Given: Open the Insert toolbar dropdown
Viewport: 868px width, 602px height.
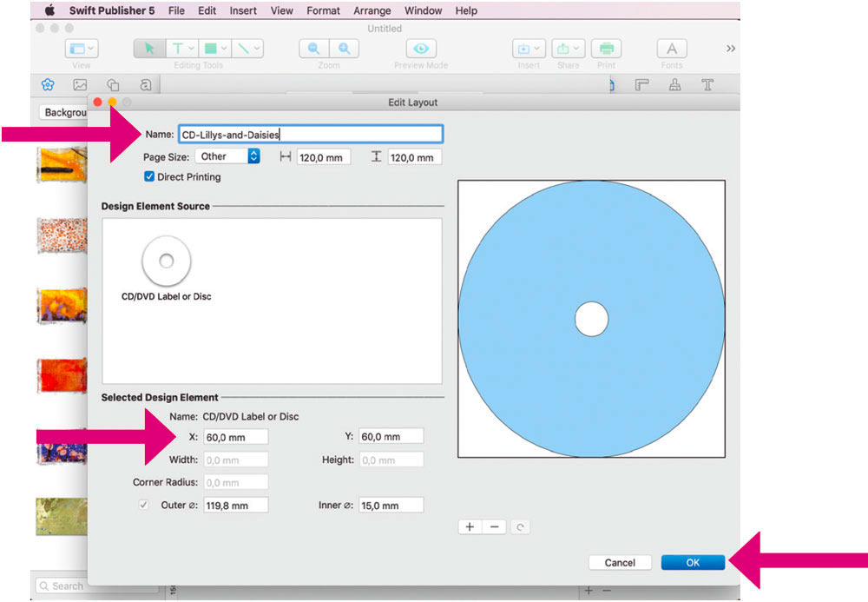Looking at the screenshot, I should [x=528, y=49].
